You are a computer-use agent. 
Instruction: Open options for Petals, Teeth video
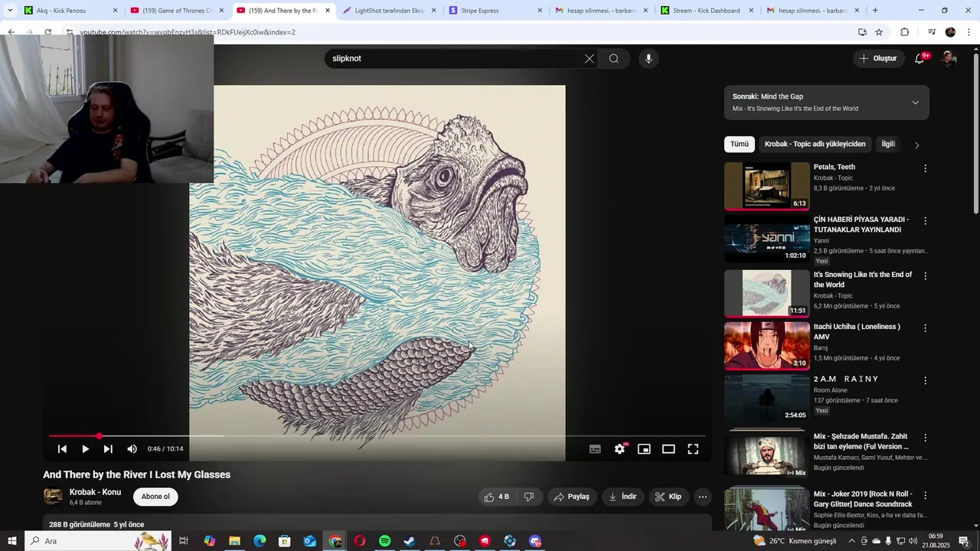tap(925, 168)
